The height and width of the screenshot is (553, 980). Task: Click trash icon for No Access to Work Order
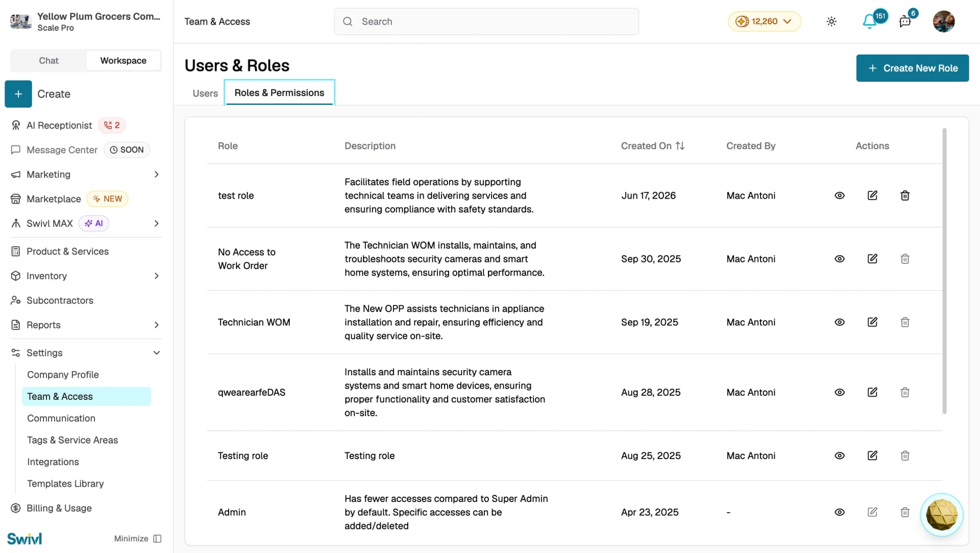click(905, 259)
